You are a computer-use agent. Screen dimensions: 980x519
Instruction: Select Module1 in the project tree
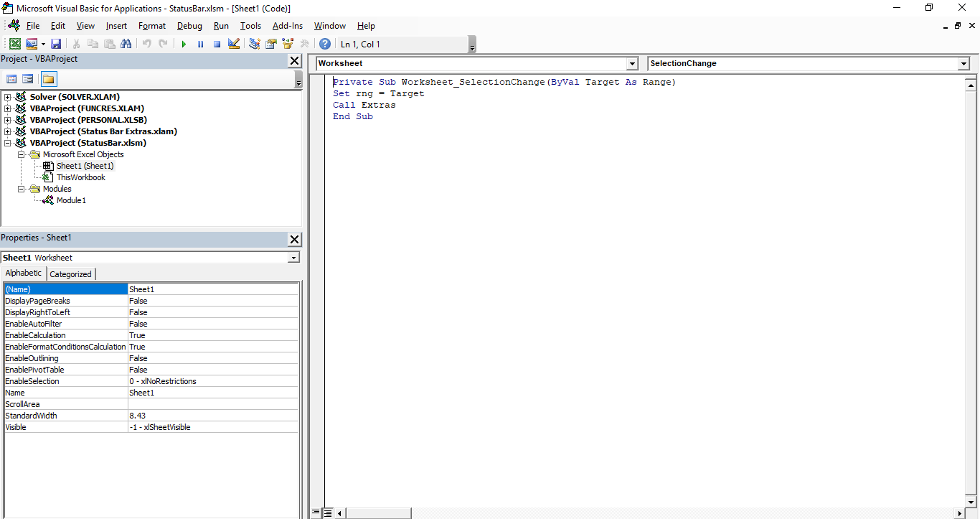tap(71, 200)
